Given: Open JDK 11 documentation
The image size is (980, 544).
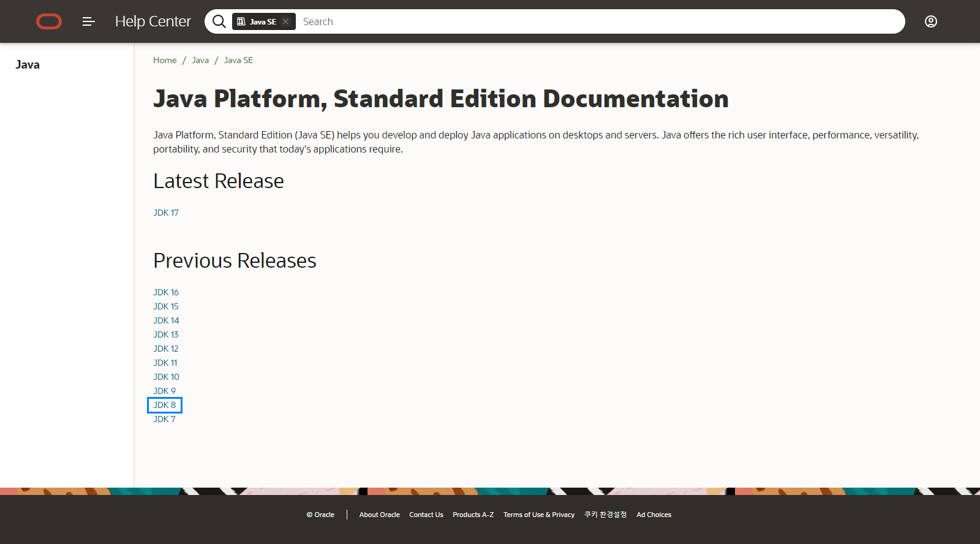Looking at the screenshot, I should [165, 363].
